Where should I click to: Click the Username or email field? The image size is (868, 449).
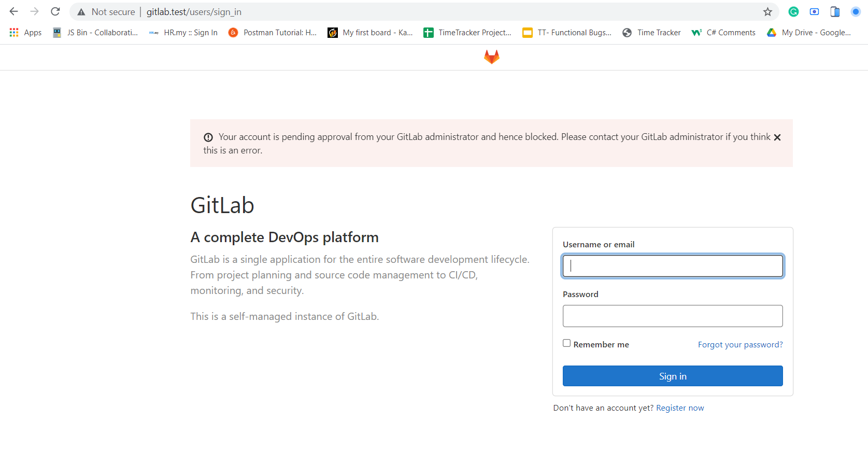tap(672, 266)
